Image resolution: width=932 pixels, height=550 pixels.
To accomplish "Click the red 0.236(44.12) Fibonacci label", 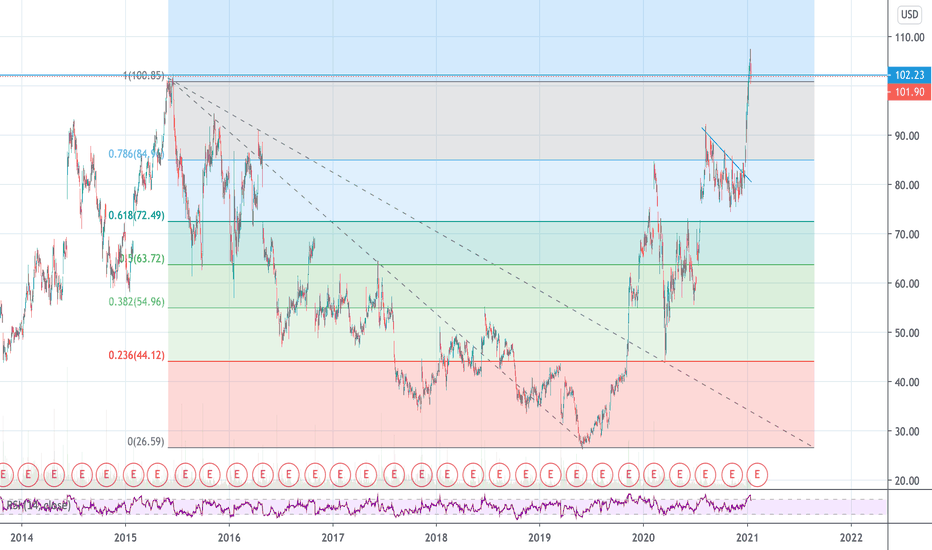I will point(136,355).
